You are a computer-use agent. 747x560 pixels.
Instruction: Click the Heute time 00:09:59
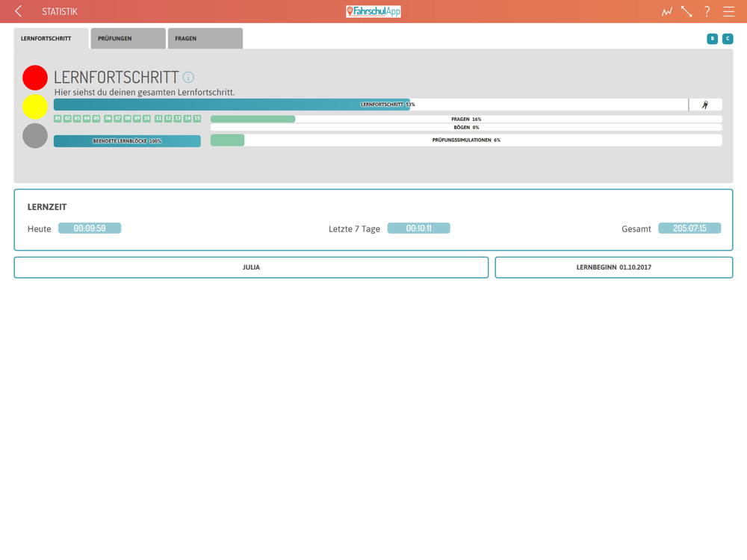tap(90, 228)
